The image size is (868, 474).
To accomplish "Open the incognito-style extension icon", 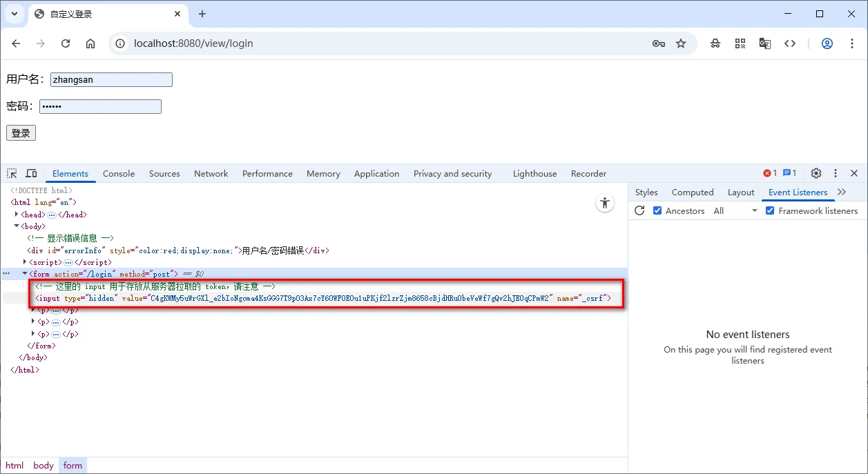I will pyautogui.click(x=715, y=43).
